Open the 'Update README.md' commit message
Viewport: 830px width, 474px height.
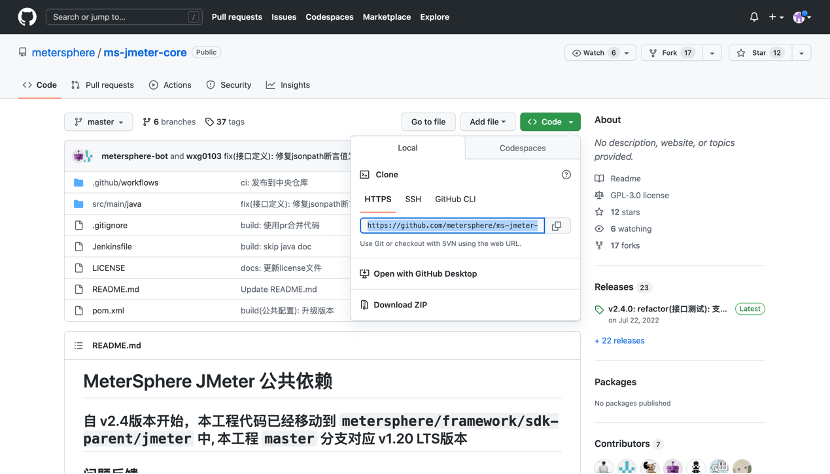pyautogui.click(x=278, y=289)
